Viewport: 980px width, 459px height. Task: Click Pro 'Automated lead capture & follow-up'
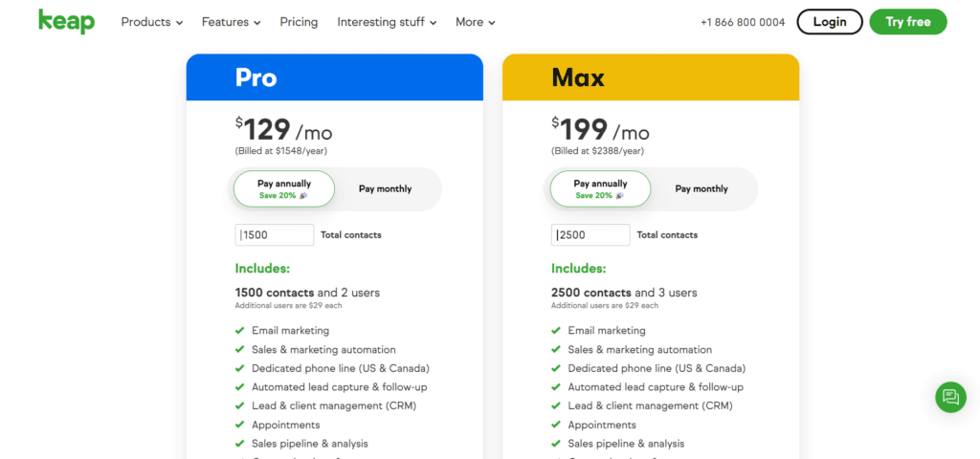click(340, 387)
